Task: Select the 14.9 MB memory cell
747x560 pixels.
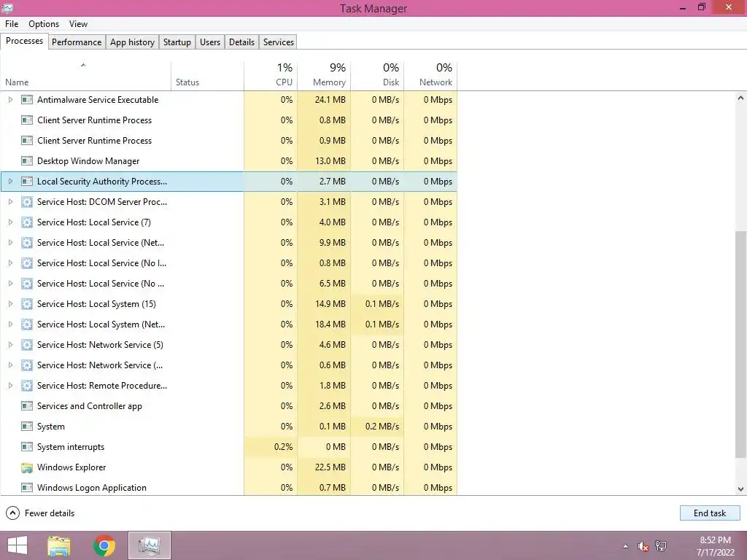Action: pos(324,304)
